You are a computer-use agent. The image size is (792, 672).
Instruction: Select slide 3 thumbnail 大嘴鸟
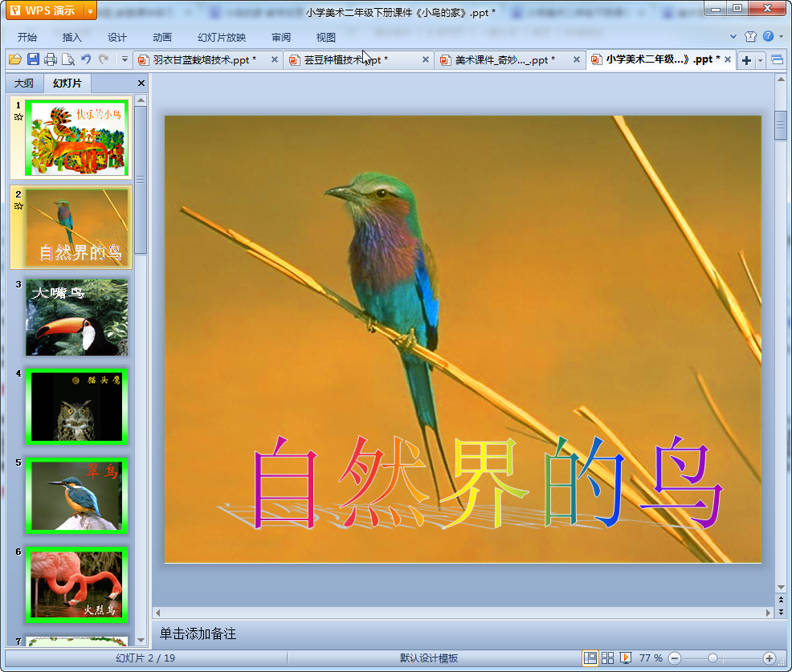76,318
